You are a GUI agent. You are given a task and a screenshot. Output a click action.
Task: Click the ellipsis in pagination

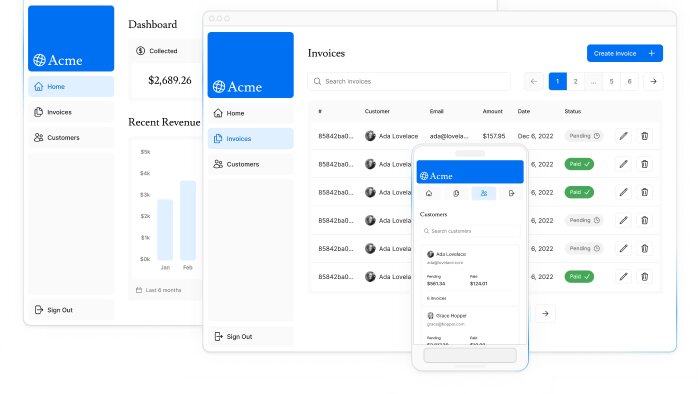(x=593, y=81)
